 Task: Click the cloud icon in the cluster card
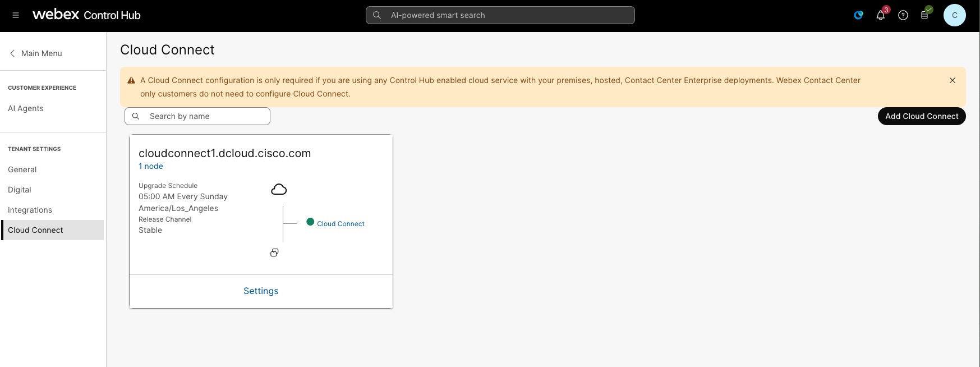point(279,190)
